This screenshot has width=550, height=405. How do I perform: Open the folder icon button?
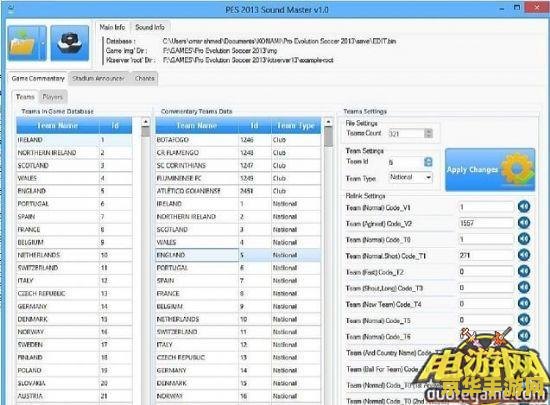coord(27,43)
